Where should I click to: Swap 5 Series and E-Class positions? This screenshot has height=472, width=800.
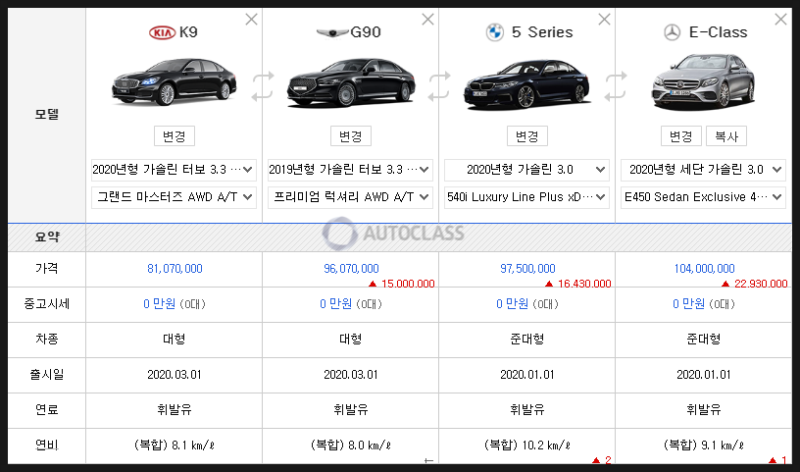click(x=615, y=86)
